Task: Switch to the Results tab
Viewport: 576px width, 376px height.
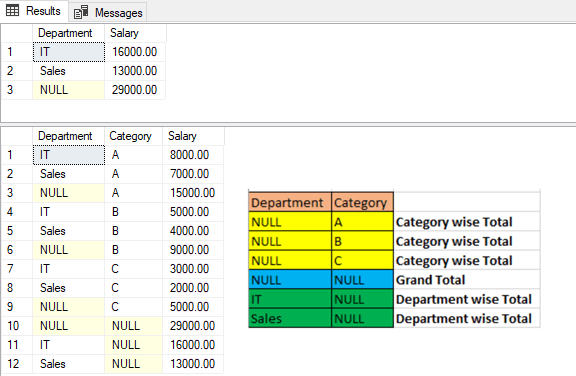Action: pos(34,11)
